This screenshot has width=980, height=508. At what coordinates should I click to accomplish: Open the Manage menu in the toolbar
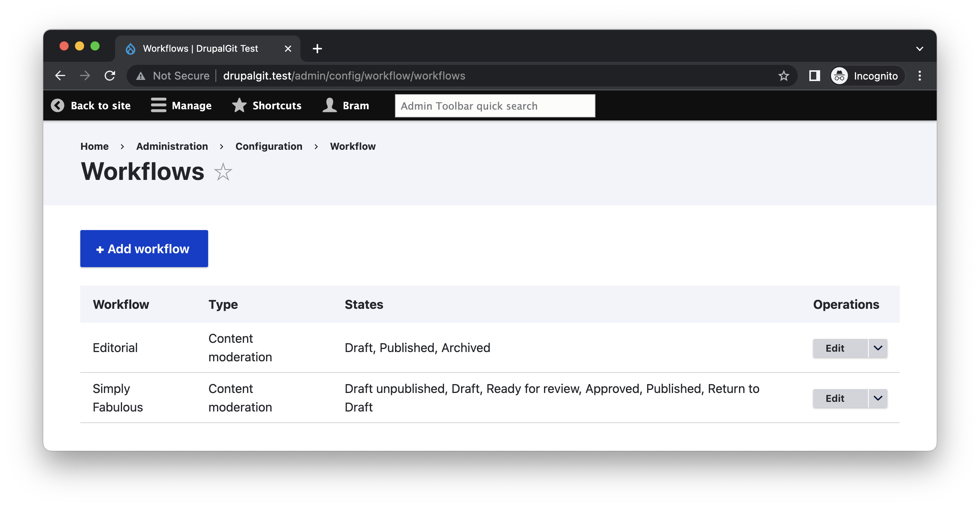pyautogui.click(x=181, y=105)
